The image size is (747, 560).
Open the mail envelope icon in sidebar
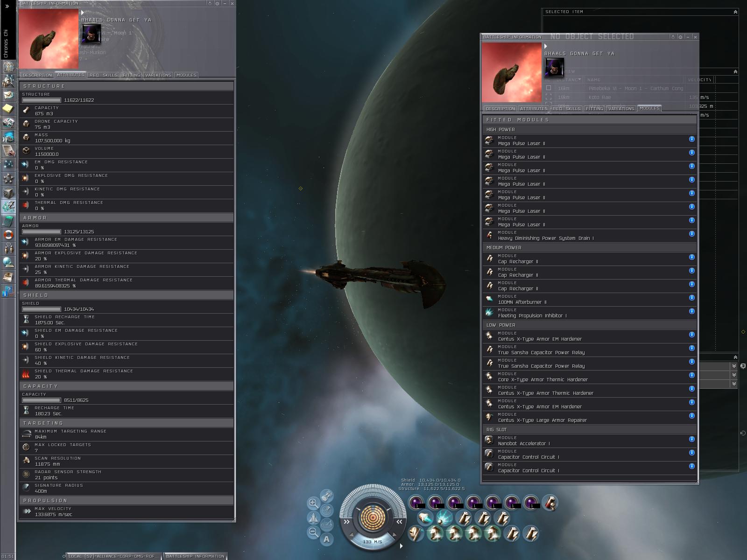[8, 95]
